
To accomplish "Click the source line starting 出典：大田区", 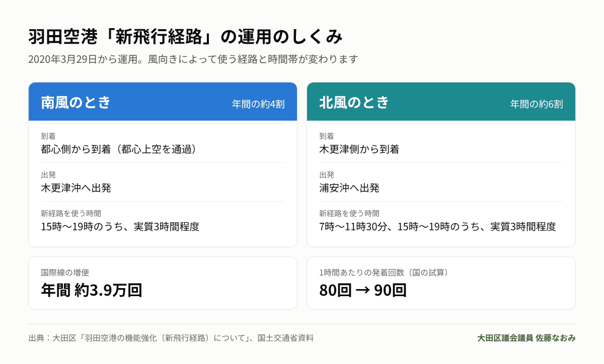I will [x=171, y=338].
